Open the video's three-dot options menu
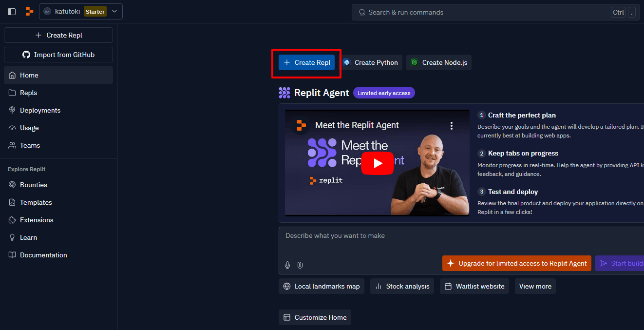The width and height of the screenshot is (644, 330). tap(452, 126)
